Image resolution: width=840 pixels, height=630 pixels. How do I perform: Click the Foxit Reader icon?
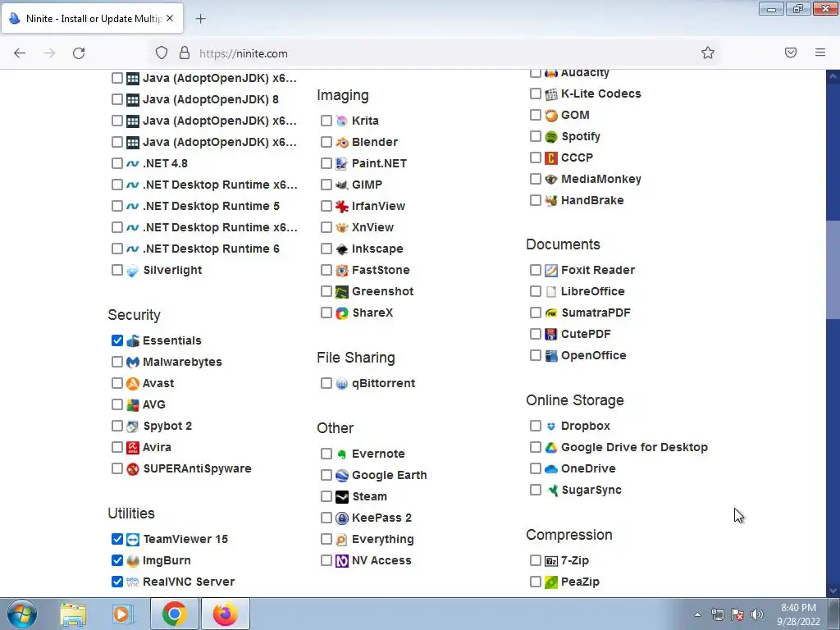(x=551, y=270)
